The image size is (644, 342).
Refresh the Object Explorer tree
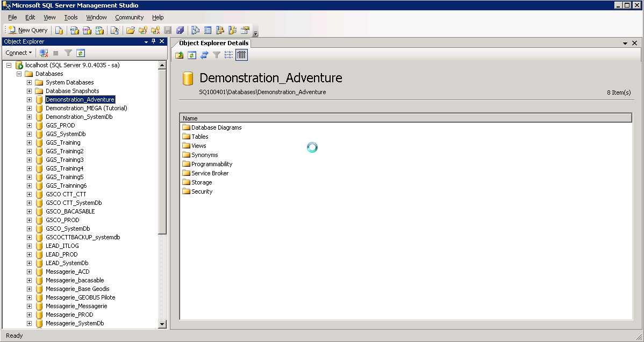[x=81, y=53]
